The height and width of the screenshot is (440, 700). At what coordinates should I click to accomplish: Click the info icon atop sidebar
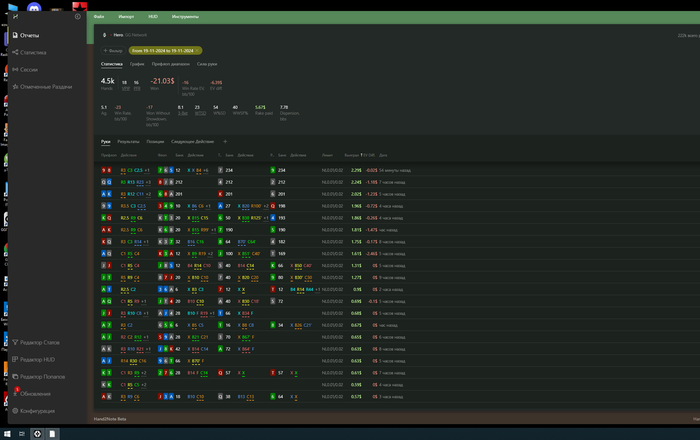(78, 16)
